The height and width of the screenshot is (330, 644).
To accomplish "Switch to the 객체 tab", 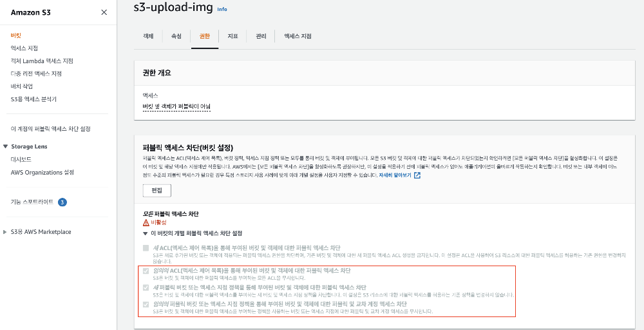I will [148, 36].
